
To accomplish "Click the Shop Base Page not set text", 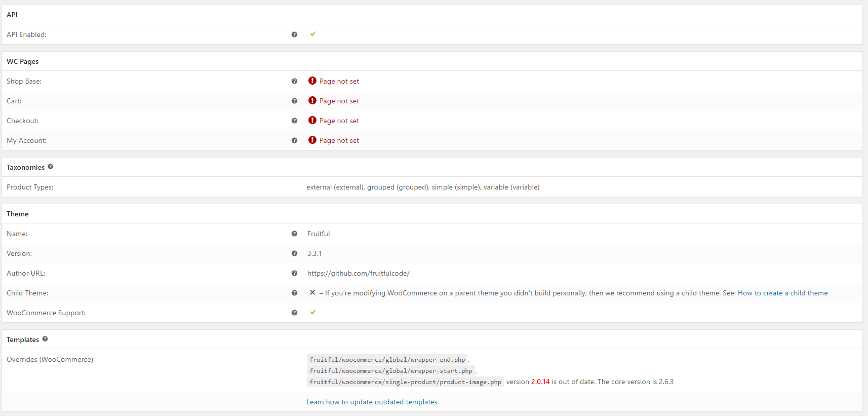I will pos(339,81).
